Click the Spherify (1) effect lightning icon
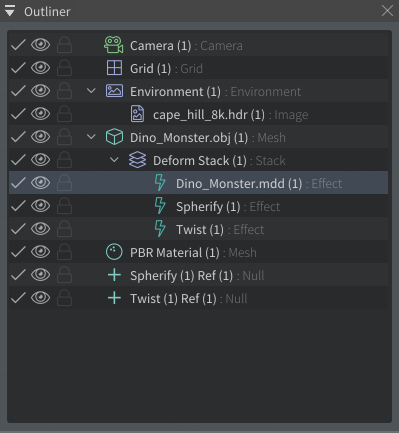 [x=160, y=206]
